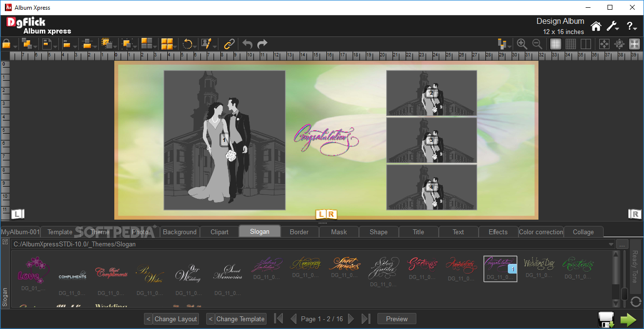The height and width of the screenshot is (329, 644).
Task: Click the photo pan arrows icon
Action: tap(619, 44)
